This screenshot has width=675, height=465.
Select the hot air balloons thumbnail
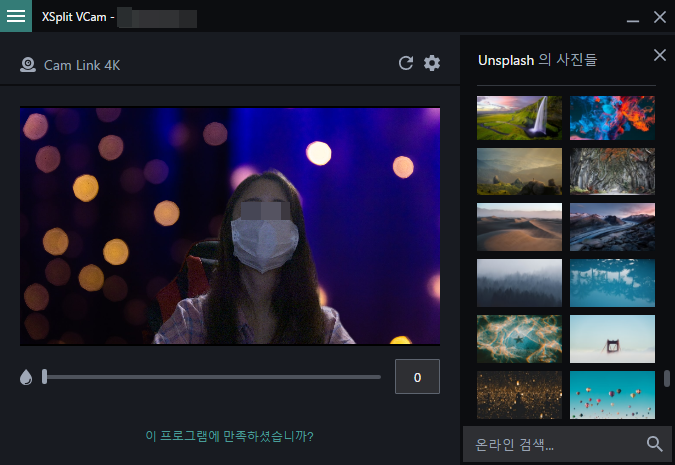612,395
